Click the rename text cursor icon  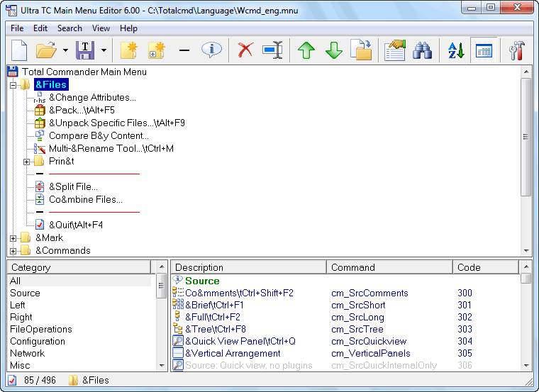coord(272,50)
